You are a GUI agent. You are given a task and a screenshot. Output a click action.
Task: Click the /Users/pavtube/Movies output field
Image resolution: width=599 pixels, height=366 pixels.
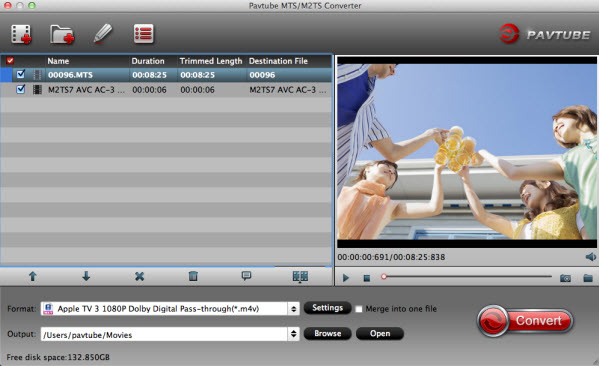click(x=165, y=334)
